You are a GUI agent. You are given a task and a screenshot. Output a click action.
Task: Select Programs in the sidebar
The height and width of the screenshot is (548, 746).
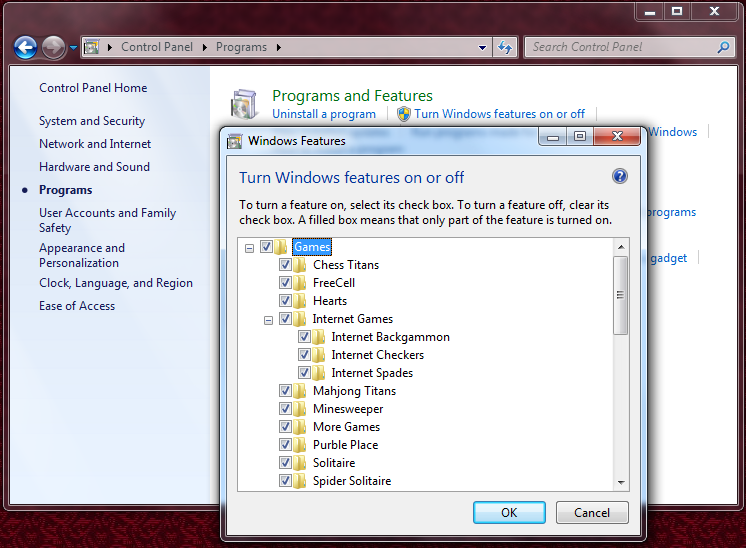pyautogui.click(x=66, y=190)
